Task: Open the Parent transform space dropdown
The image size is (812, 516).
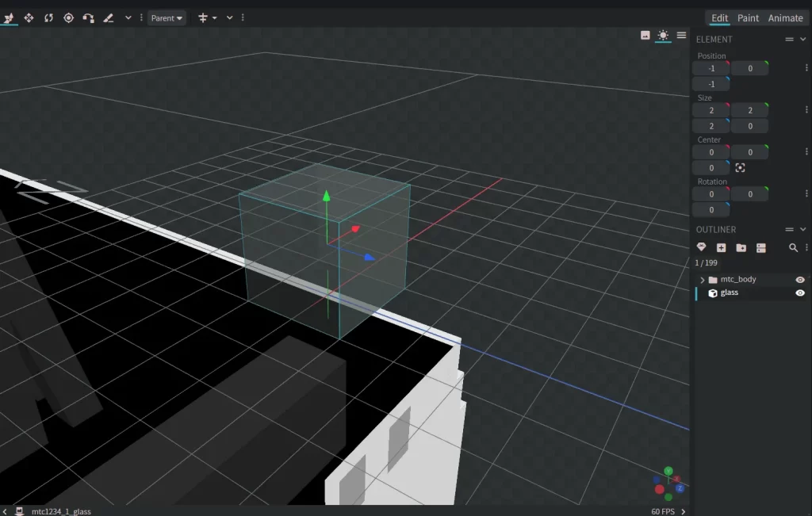Action: (167, 17)
